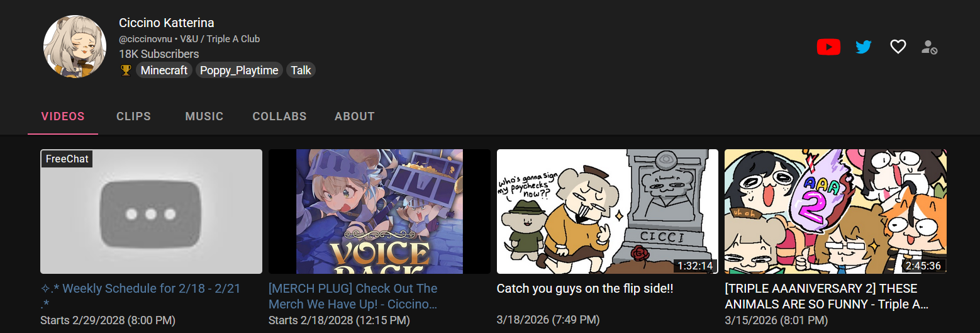Open the Collabs tab

coord(279,116)
